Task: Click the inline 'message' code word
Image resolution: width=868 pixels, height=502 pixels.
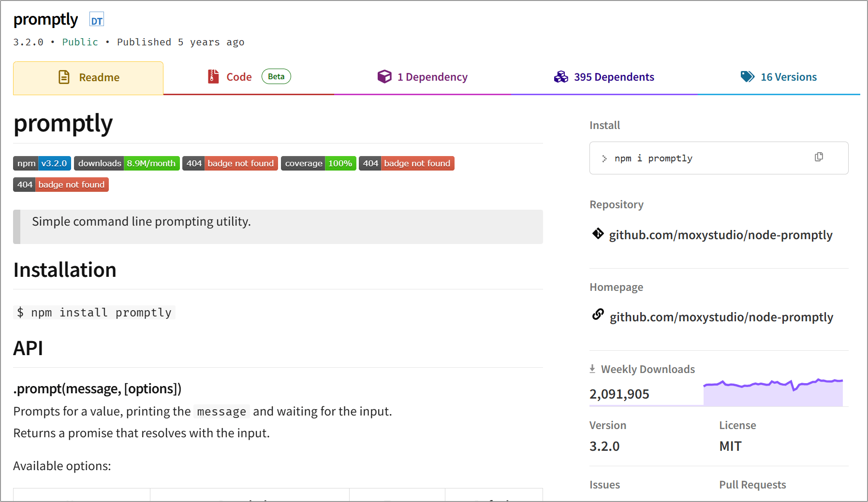Action: (x=221, y=411)
